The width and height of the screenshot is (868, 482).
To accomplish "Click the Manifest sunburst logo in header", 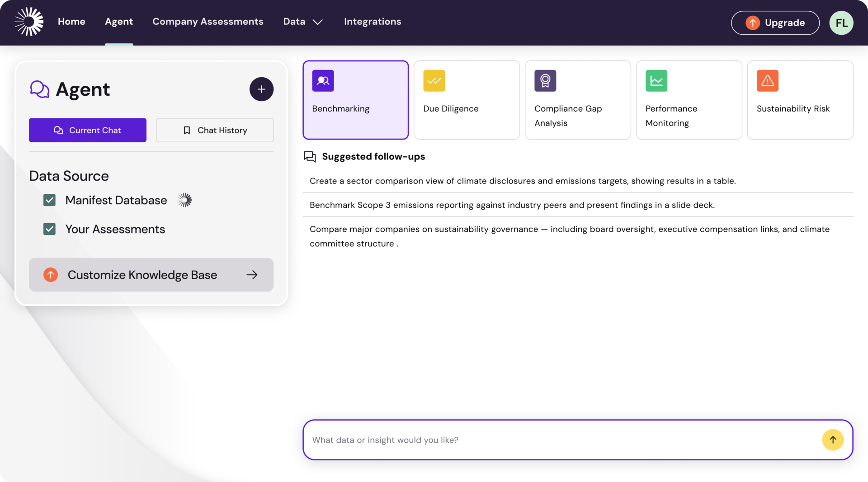I will [x=29, y=22].
